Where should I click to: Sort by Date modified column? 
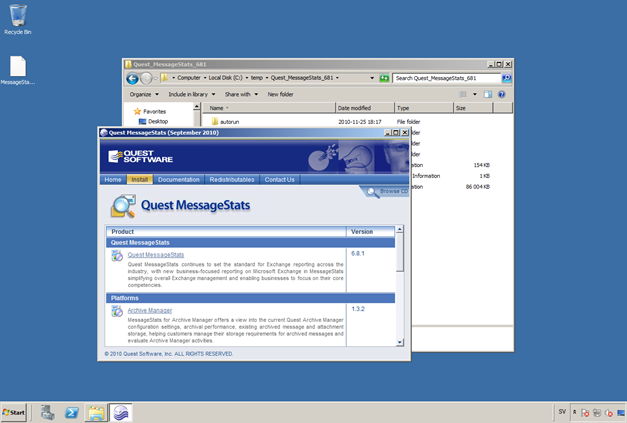pyautogui.click(x=365, y=108)
